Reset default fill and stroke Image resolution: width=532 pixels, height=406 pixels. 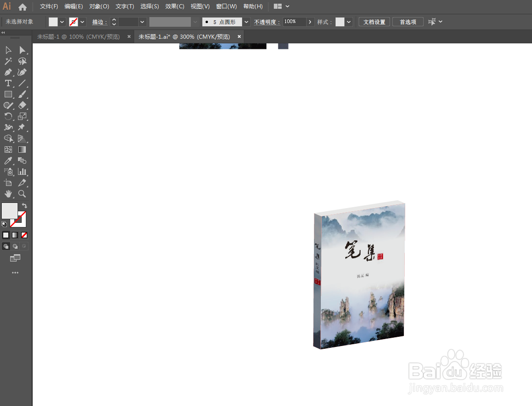4,224
